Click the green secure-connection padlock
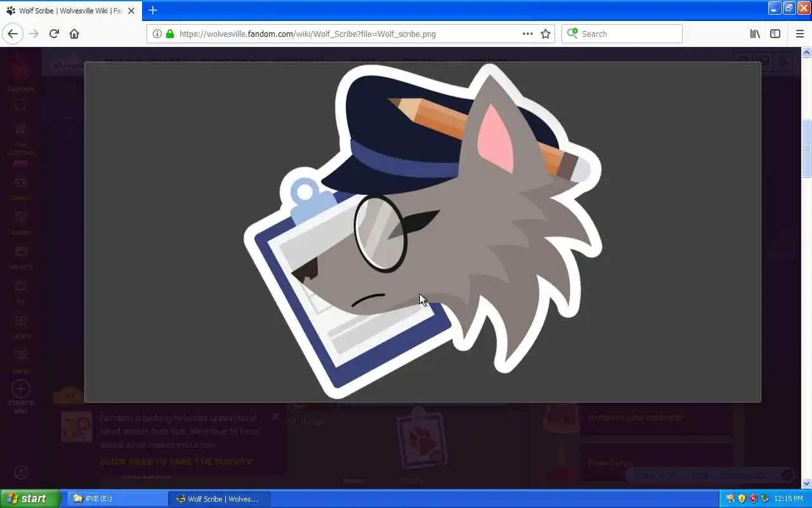Screen dimensions: 812x508 [x=169, y=34]
